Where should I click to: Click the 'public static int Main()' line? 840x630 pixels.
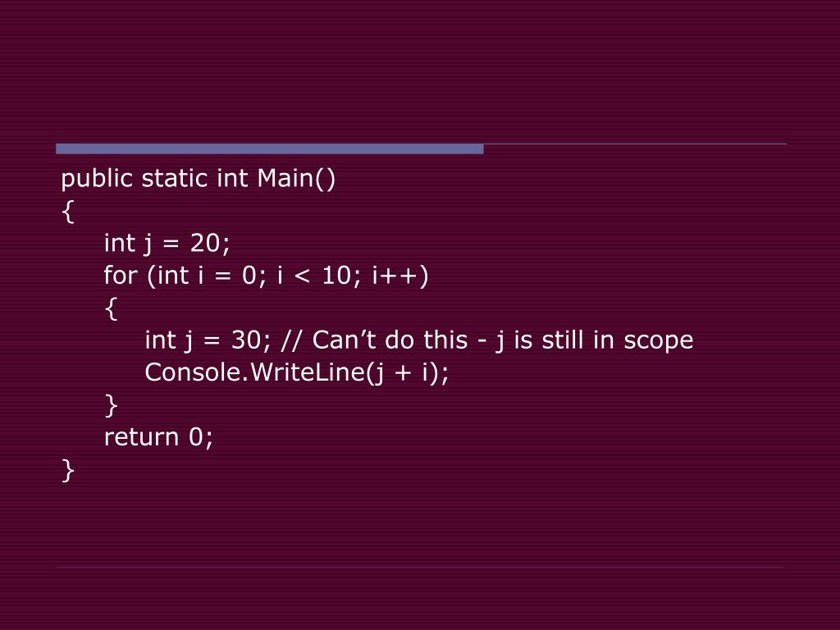coord(199,178)
